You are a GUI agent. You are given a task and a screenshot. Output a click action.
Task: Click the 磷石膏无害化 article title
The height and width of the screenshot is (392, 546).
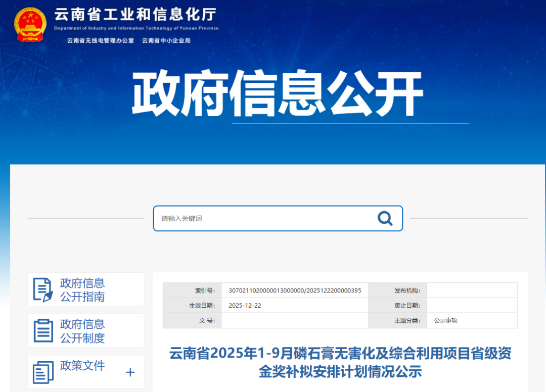[x=340, y=362]
